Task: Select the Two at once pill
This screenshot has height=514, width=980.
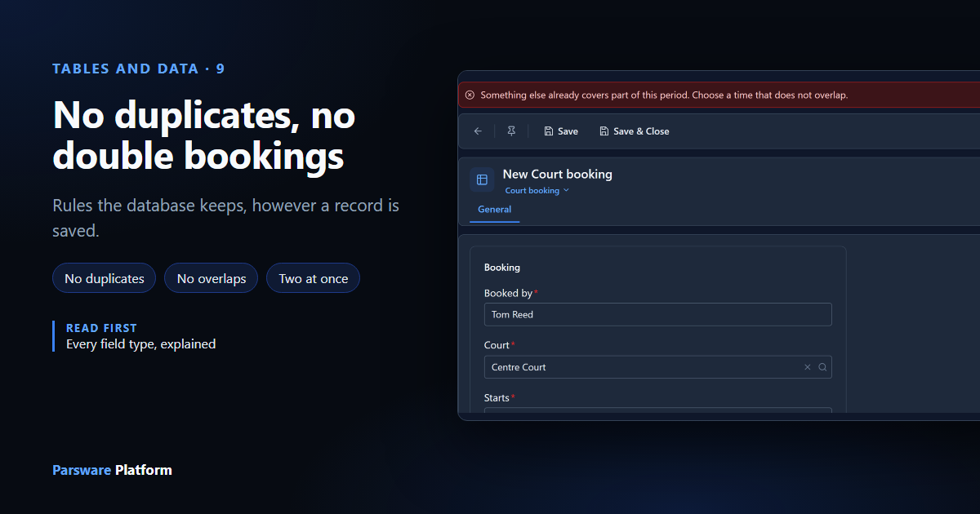Action: 314,278
